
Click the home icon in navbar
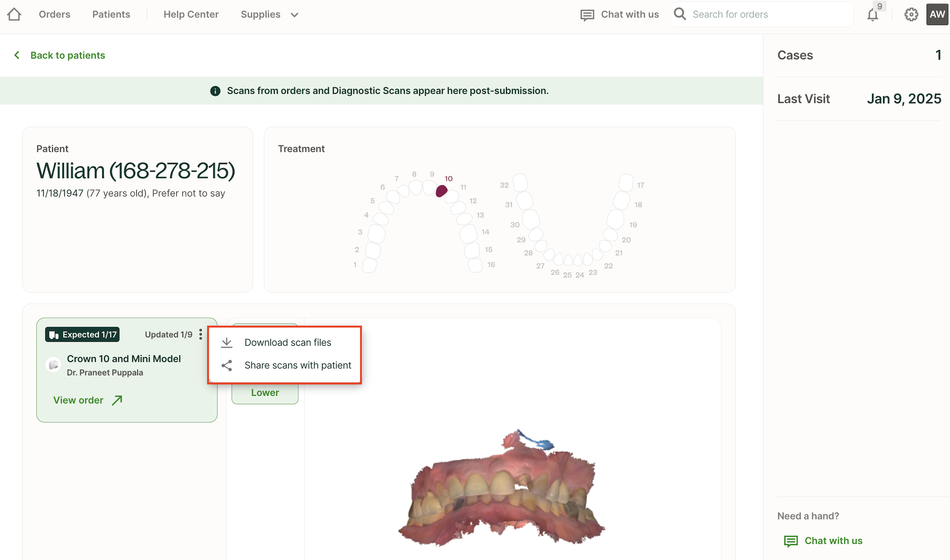pos(14,15)
